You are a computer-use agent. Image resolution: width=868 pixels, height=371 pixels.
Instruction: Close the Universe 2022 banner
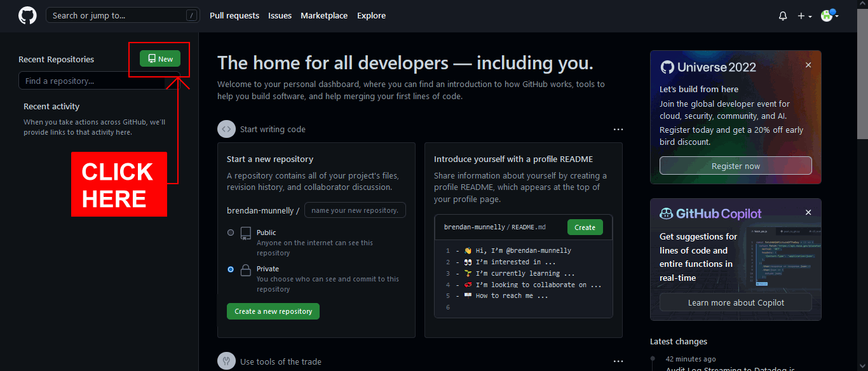(x=808, y=65)
